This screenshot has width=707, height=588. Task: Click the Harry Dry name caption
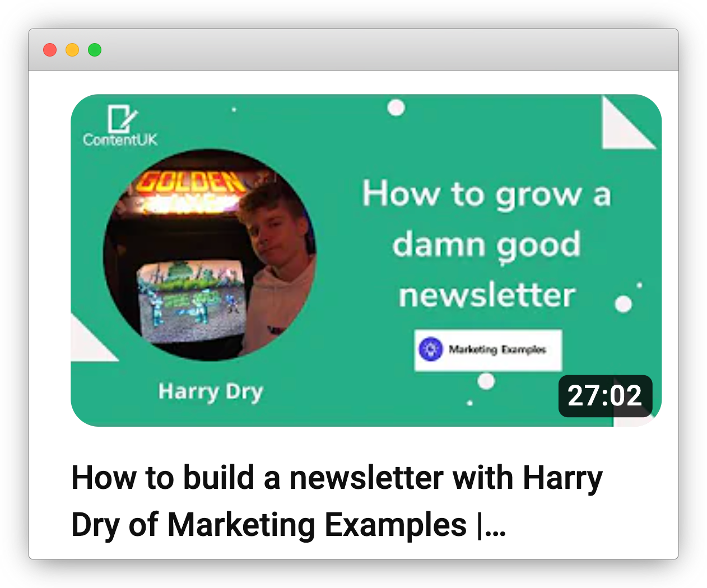click(211, 391)
